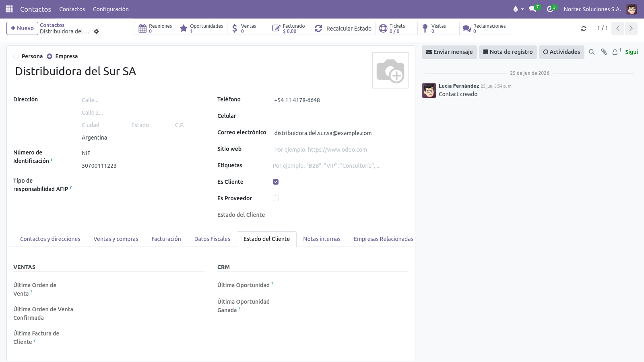The image size is (644, 362).
Task: Open the Argentina country dropdown
Action: [142, 138]
